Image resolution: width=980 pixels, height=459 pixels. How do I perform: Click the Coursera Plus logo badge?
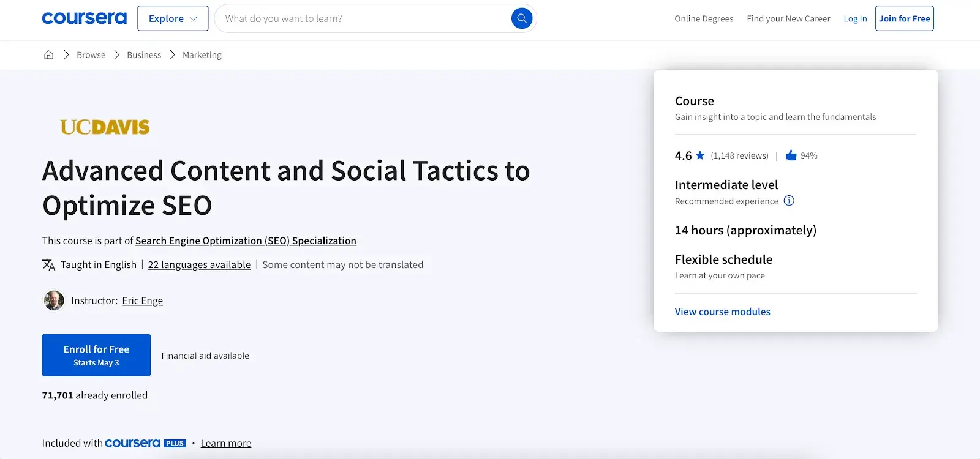point(145,443)
